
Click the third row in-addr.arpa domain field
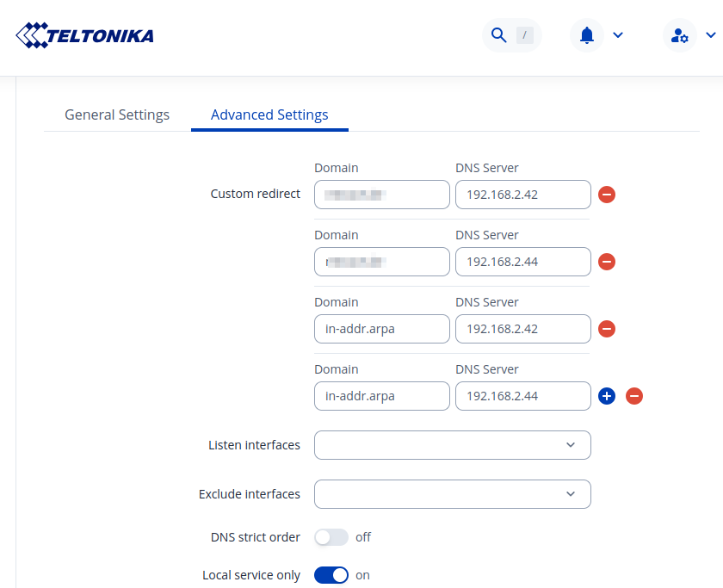382,329
